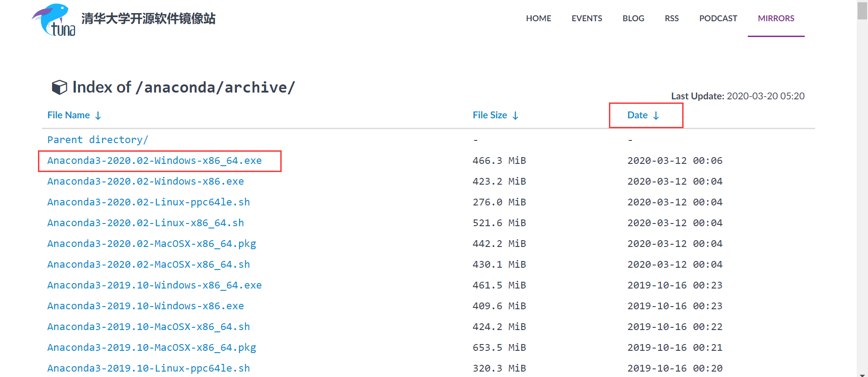
Task: Click the Date column header
Action: 637,115
